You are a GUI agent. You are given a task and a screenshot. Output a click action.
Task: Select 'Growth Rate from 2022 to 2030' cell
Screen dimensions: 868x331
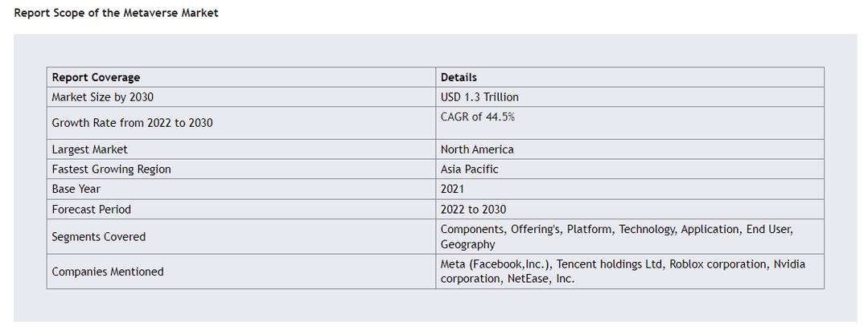pos(241,123)
